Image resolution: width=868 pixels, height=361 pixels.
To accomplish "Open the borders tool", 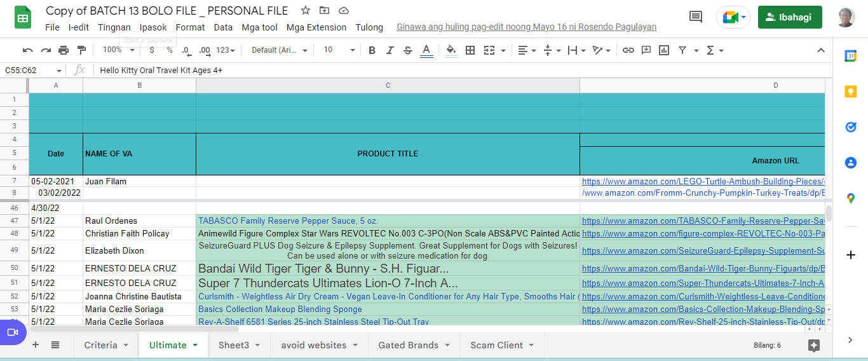I will pyautogui.click(x=470, y=50).
